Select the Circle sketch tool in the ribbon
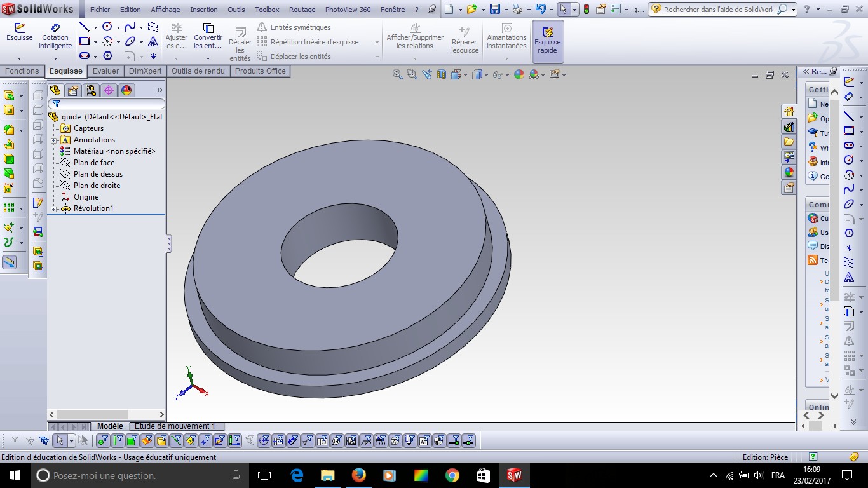Image resolution: width=868 pixels, height=488 pixels. pos(107,27)
